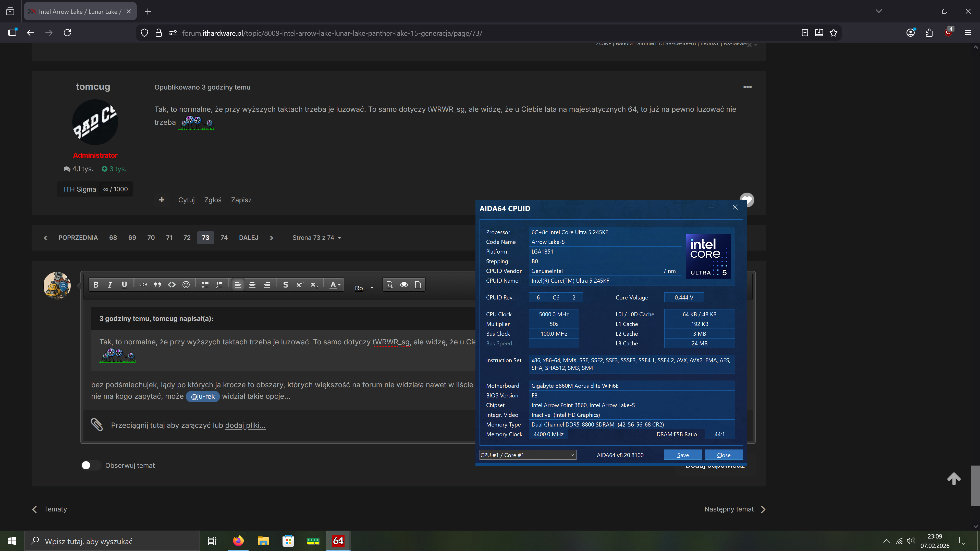Click the paperclip attachment icon

click(97, 425)
